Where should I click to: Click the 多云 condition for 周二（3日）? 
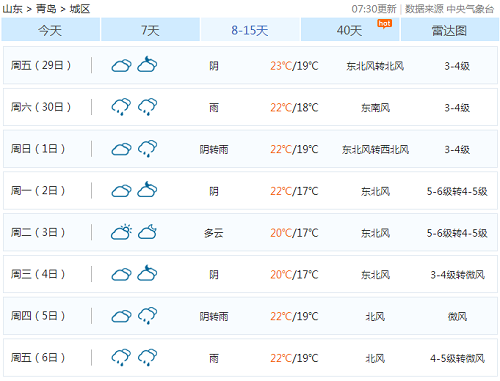point(214,233)
